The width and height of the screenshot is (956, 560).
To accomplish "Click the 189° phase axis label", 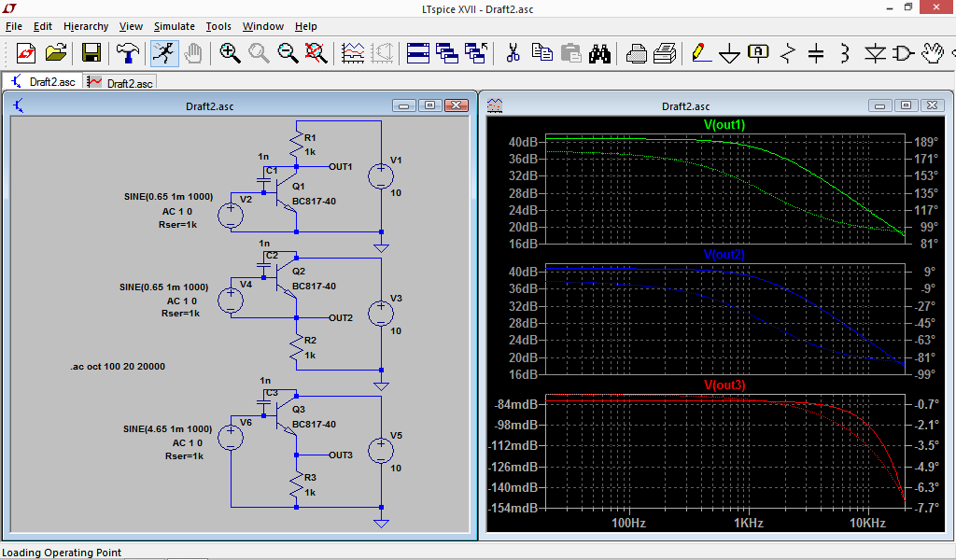I will tap(925, 142).
